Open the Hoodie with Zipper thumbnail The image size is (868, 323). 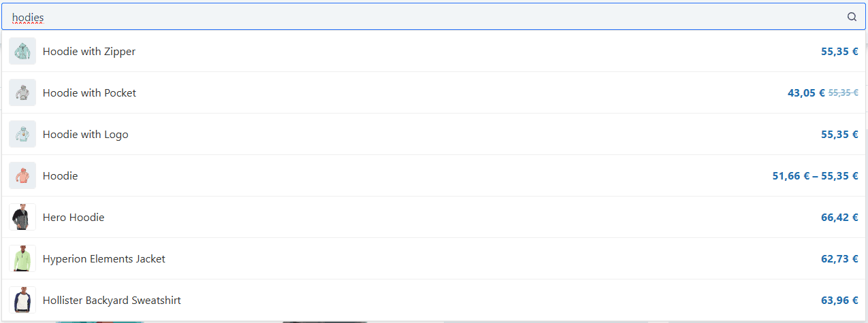point(22,51)
